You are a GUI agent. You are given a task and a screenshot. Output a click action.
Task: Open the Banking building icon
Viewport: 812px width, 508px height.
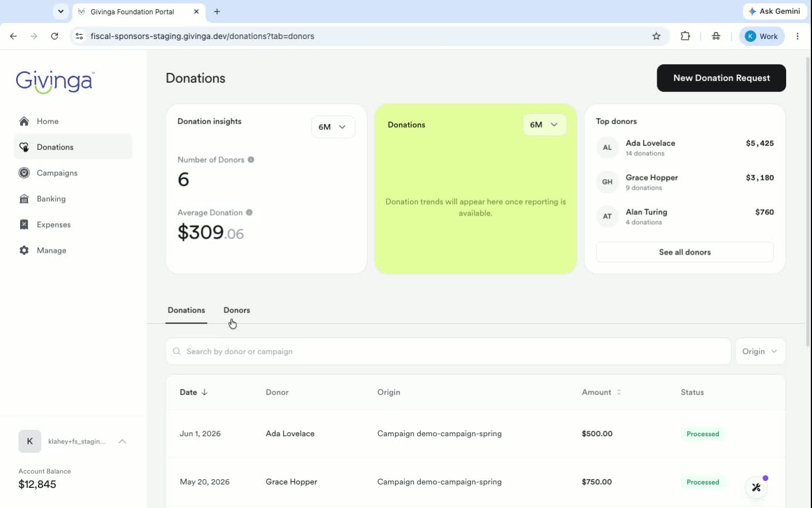(x=24, y=199)
